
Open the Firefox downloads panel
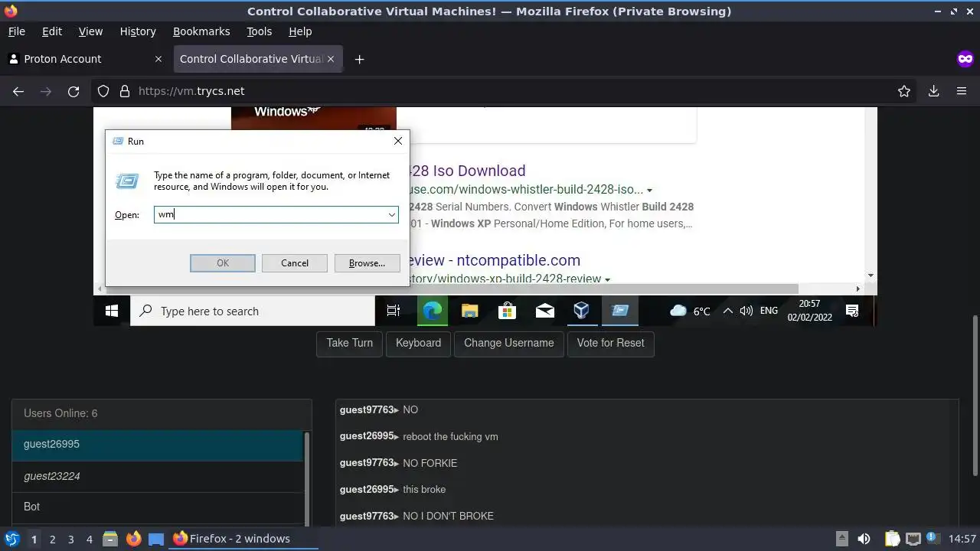click(x=933, y=91)
